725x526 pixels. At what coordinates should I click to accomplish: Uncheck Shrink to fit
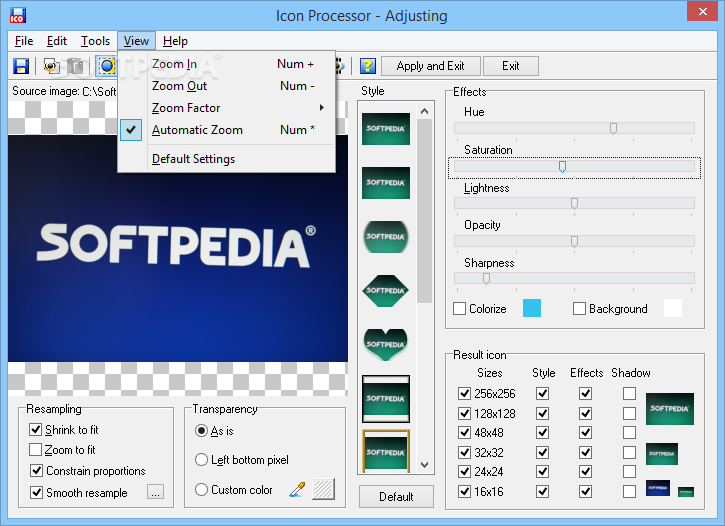click(x=36, y=429)
